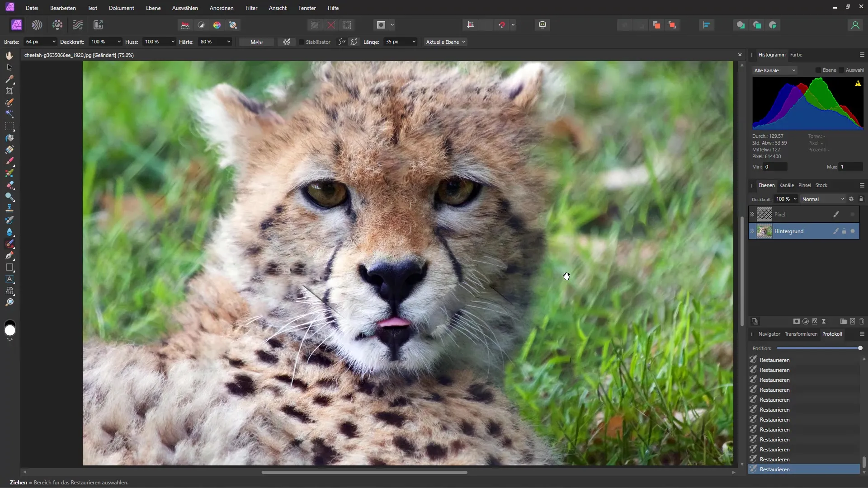Choose the Erase Brush tool
The width and height of the screenshot is (868, 488).
pos(9,185)
